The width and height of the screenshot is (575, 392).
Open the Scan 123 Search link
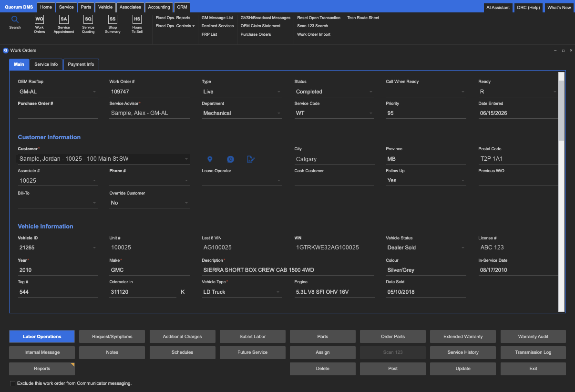click(x=313, y=26)
